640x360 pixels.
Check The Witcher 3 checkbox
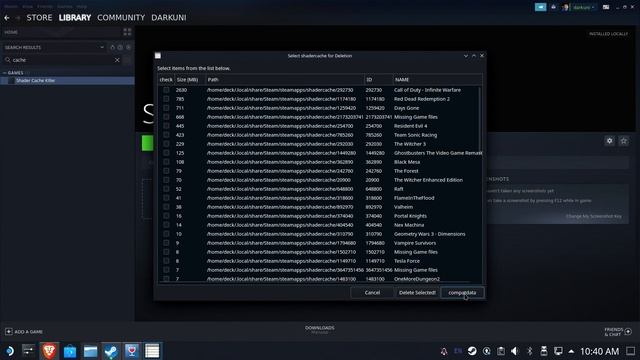point(166,144)
